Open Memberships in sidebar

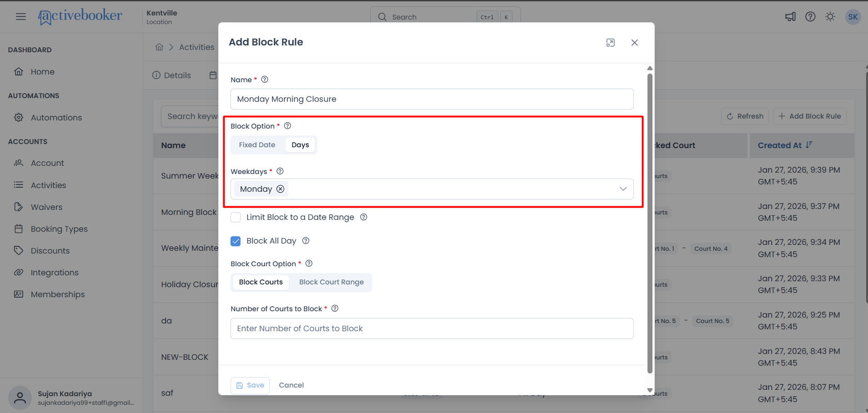(x=58, y=294)
